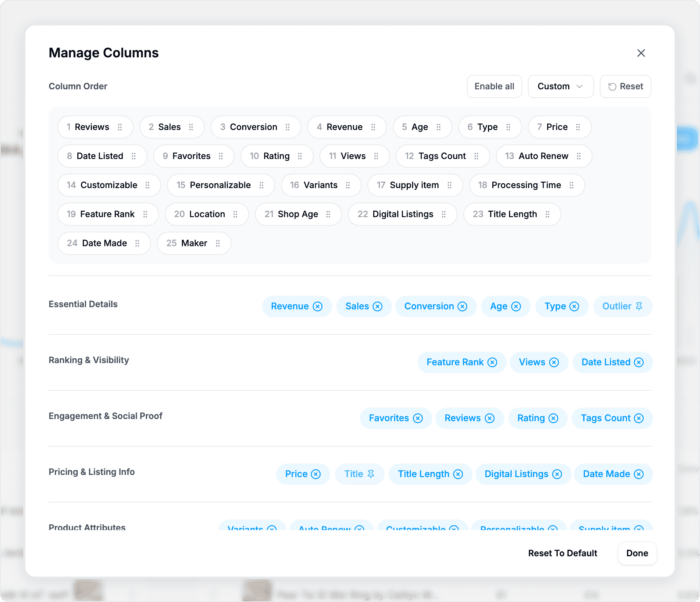The width and height of the screenshot is (700, 602).
Task: Click the Reset button with arrow icon
Action: coord(625,86)
